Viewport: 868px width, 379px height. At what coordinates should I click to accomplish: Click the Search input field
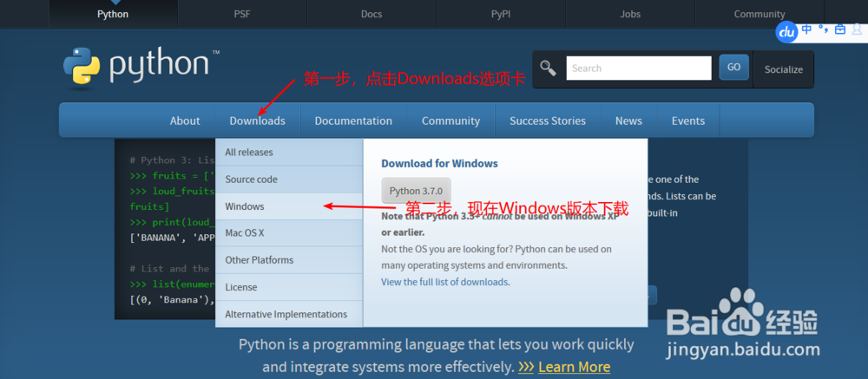tap(639, 68)
